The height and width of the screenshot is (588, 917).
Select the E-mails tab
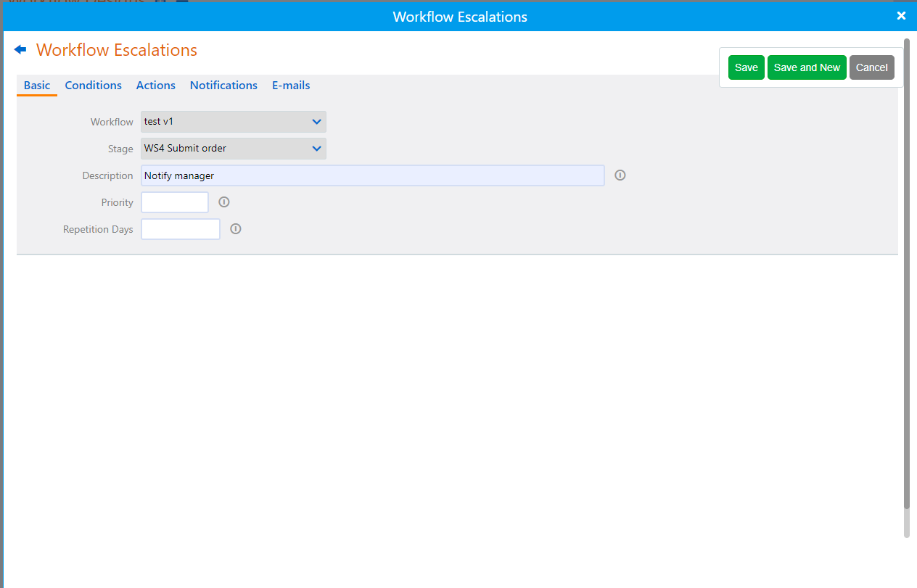[291, 86]
